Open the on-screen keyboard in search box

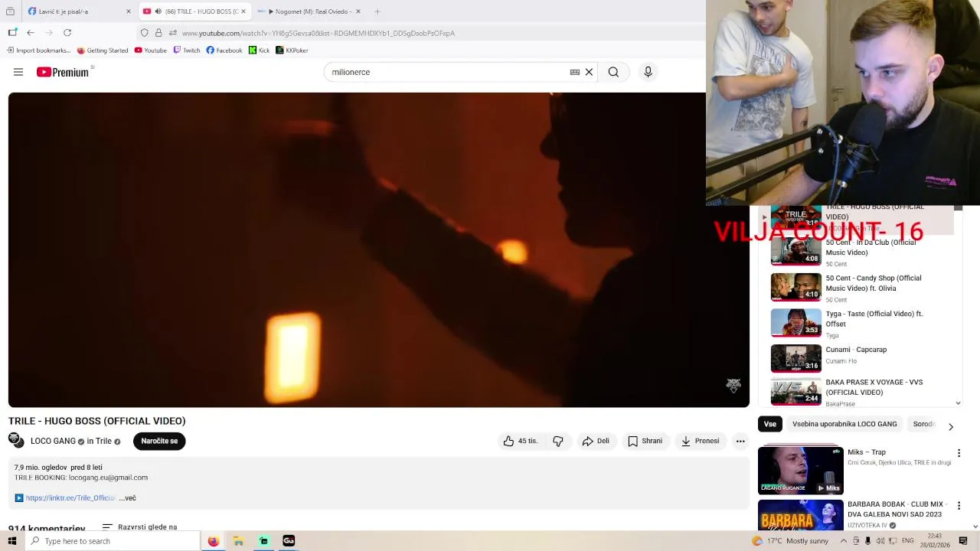575,72
